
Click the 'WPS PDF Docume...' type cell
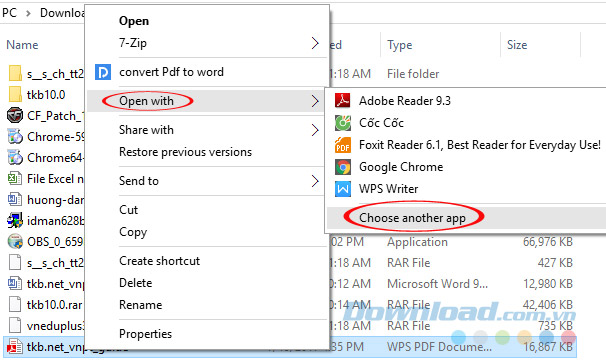(x=439, y=347)
